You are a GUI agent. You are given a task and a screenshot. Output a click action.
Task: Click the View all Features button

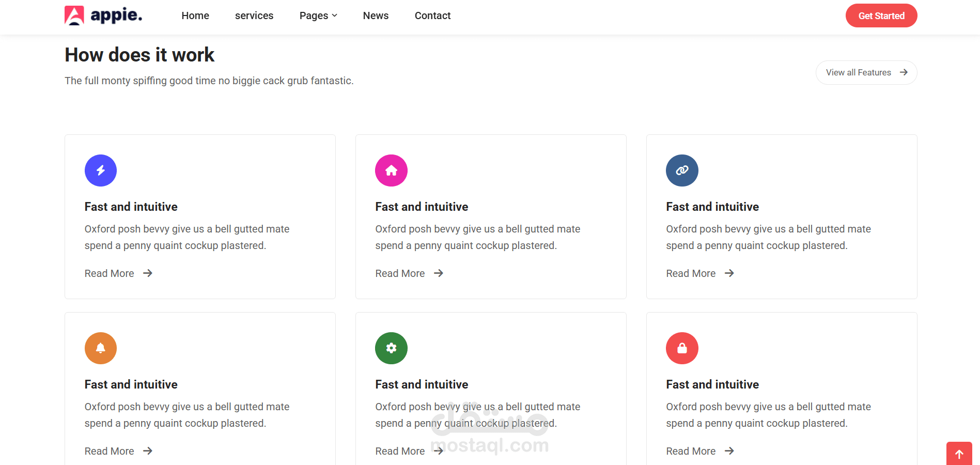866,72
